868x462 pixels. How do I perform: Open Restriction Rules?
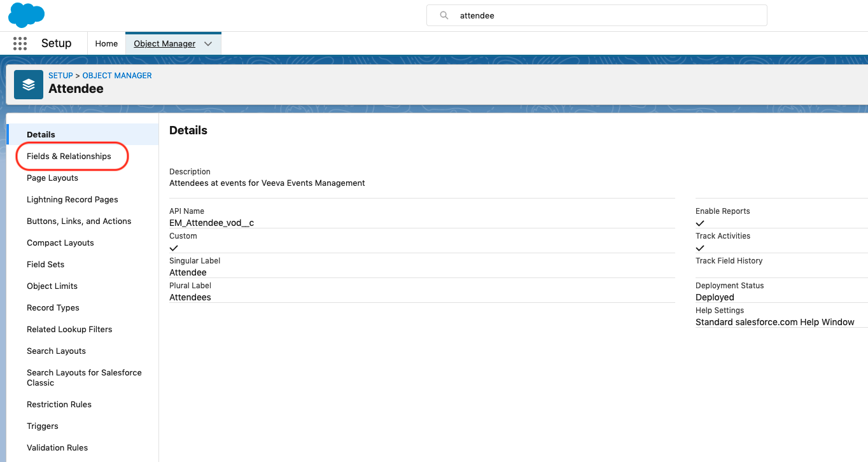pyautogui.click(x=59, y=404)
